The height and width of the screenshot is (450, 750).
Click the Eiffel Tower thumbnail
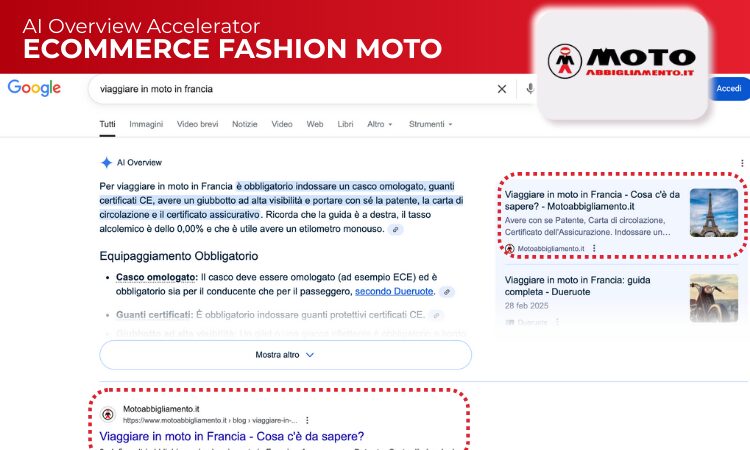point(714,213)
